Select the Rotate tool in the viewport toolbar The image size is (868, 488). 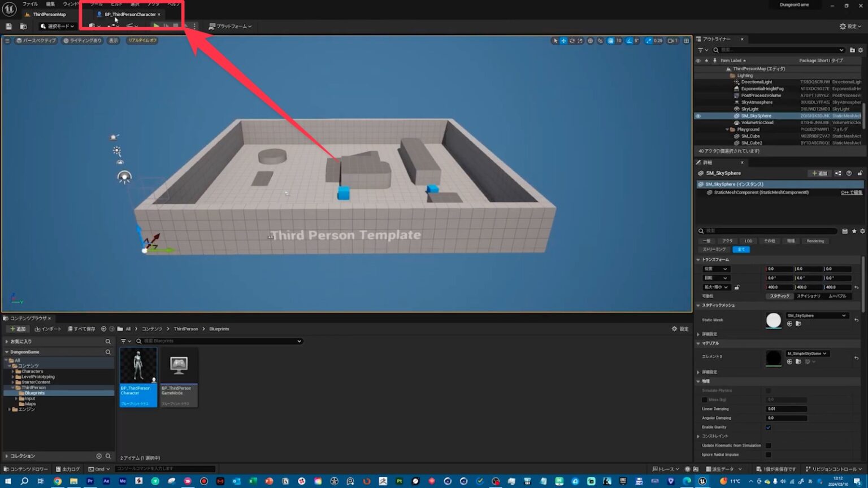[x=572, y=41]
